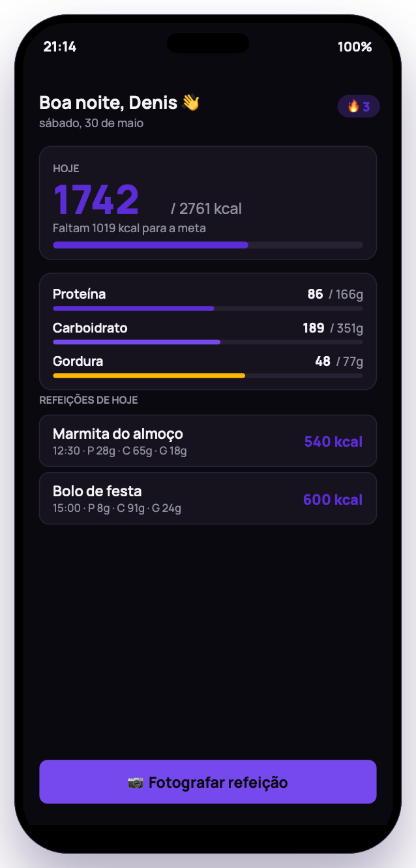
Task: Click the waving hand emoji in greeting
Action: click(x=190, y=103)
